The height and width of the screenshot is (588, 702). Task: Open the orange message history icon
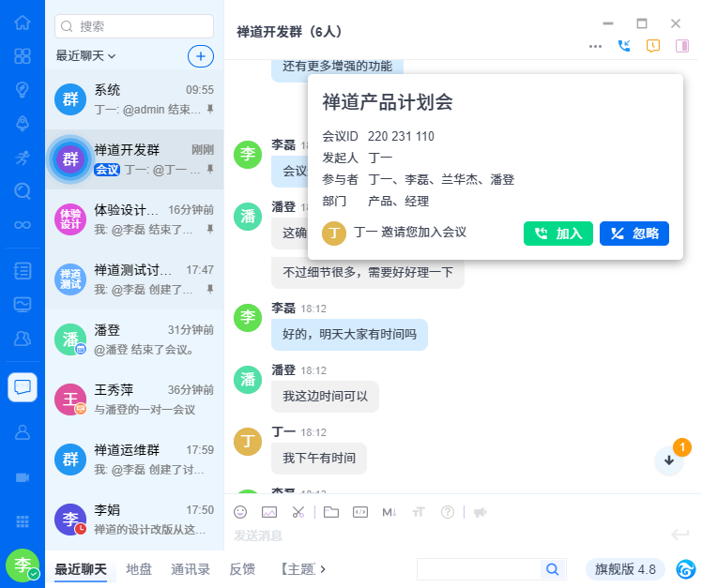653,46
